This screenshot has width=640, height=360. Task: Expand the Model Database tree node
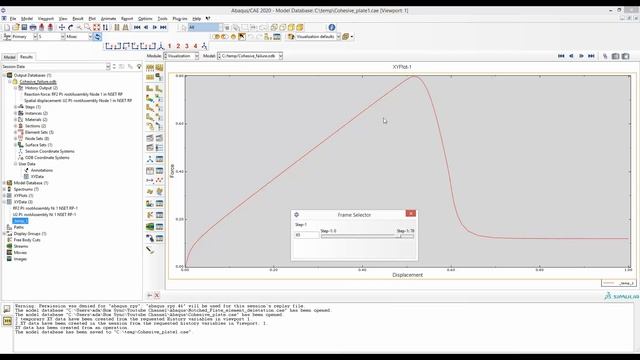point(4,183)
